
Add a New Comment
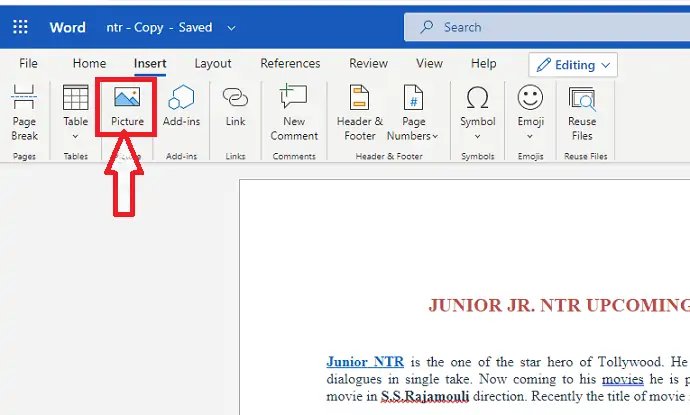click(294, 113)
